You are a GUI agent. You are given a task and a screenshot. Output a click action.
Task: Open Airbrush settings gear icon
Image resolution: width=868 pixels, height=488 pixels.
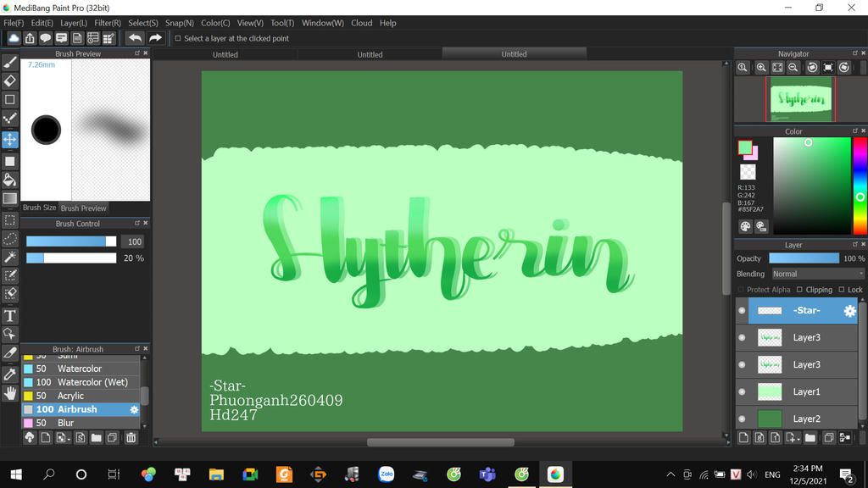pos(134,409)
